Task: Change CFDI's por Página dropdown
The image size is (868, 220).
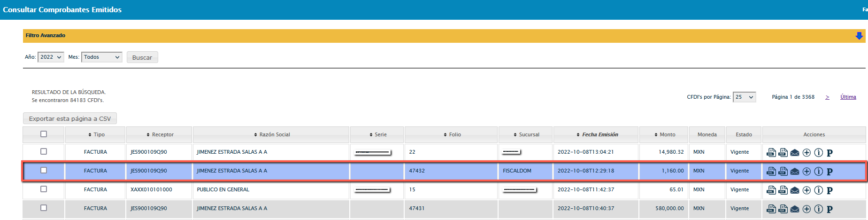Action: [x=744, y=97]
